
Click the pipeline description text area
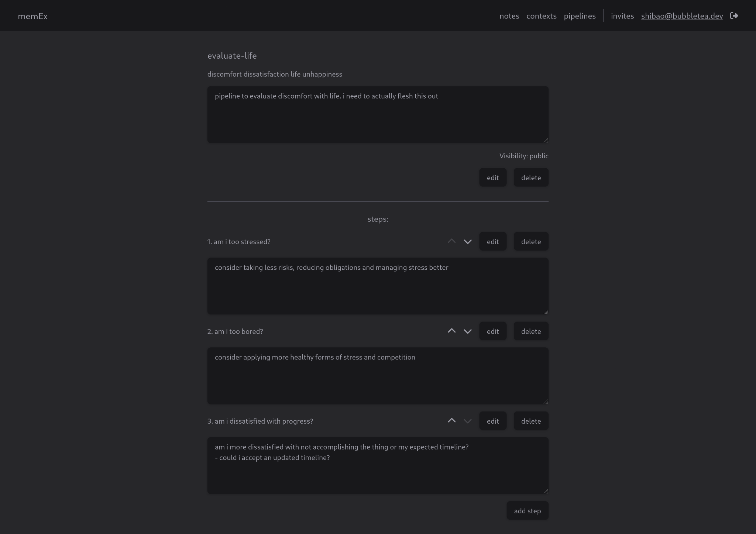click(x=378, y=115)
